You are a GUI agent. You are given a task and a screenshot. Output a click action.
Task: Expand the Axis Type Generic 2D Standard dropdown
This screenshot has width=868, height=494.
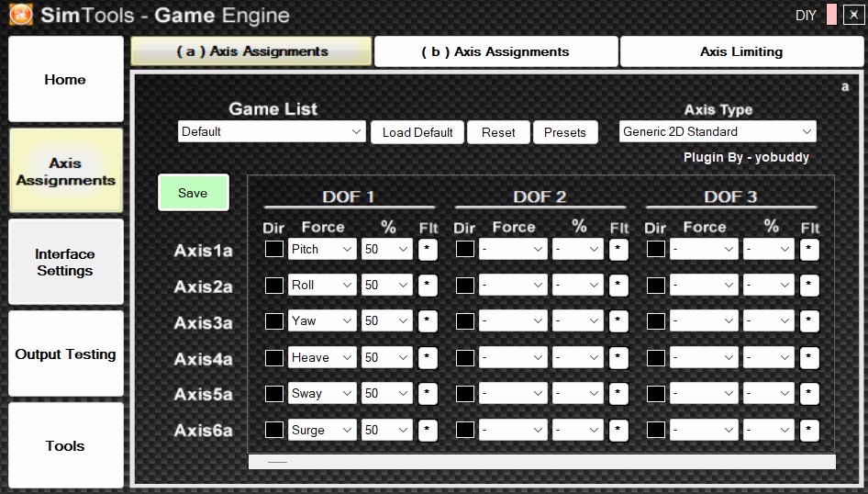coord(718,132)
